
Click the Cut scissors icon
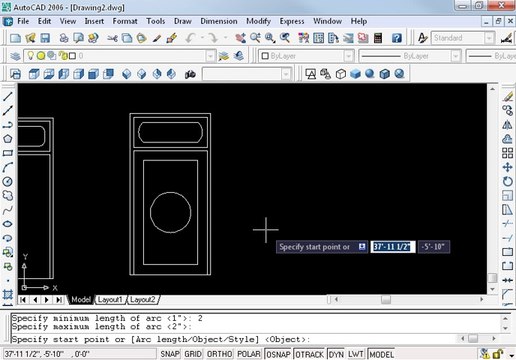112,38
